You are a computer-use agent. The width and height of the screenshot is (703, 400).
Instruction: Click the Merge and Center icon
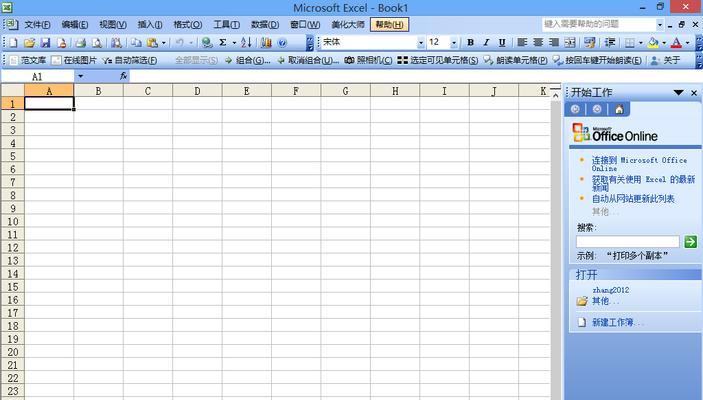tap(570, 43)
